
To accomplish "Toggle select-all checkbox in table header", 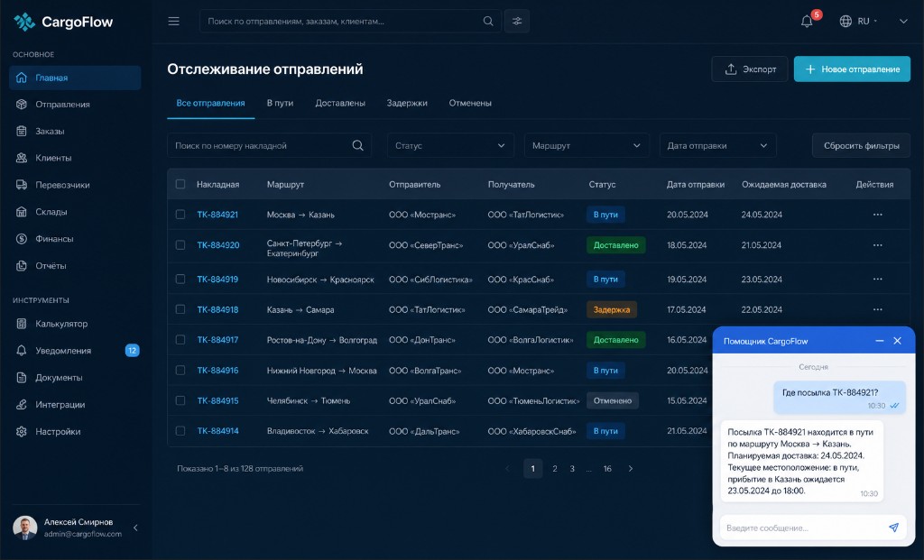I will tap(180, 184).
